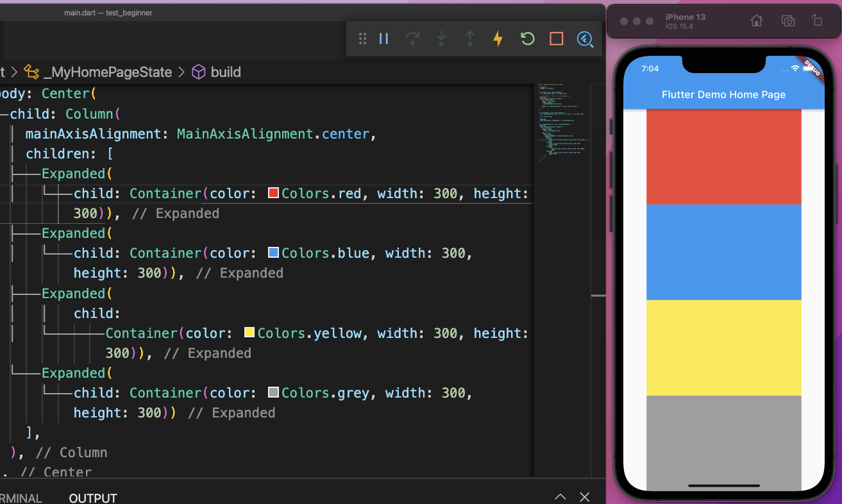Click the Step Out debug arrow
842x504 pixels.
469,38
